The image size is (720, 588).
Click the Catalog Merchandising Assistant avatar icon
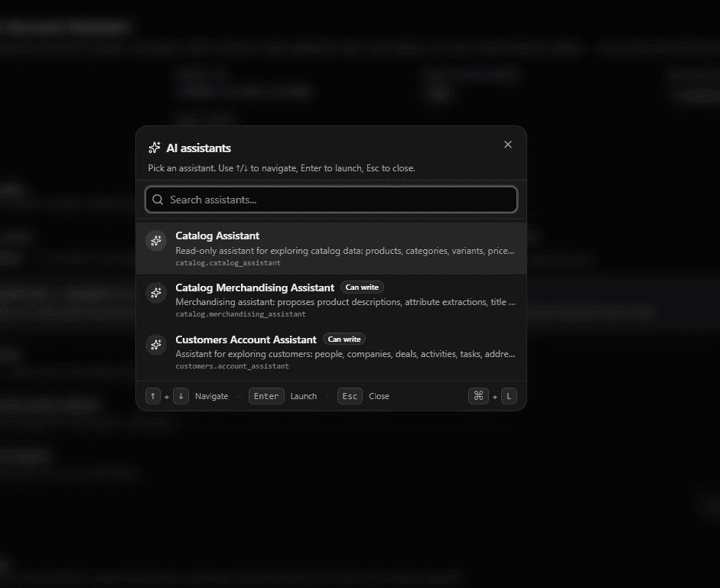click(x=156, y=292)
